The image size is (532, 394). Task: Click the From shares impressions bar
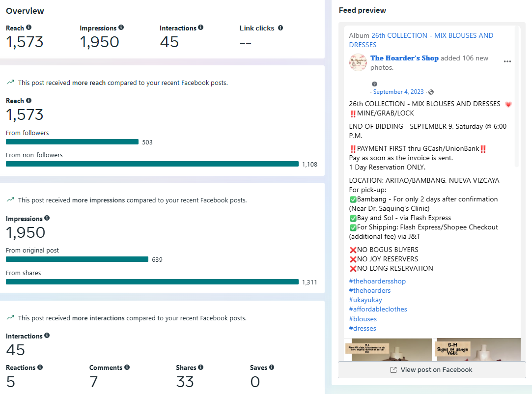(x=152, y=282)
